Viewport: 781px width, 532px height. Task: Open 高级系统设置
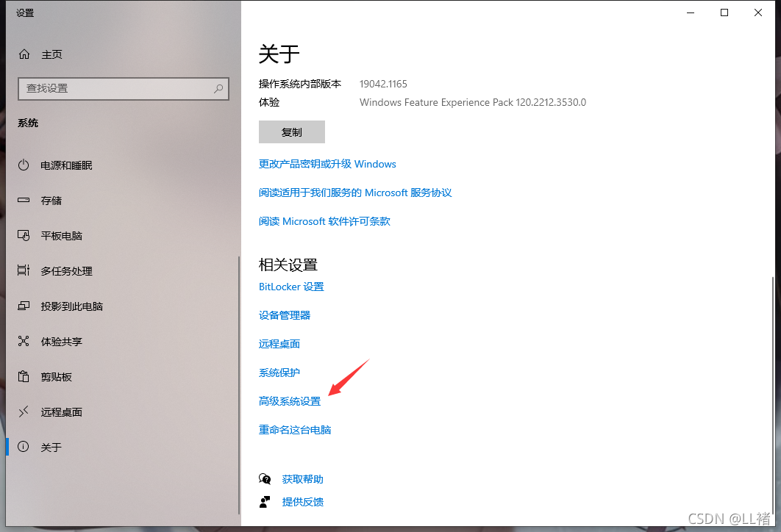pyautogui.click(x=289, y=400)
